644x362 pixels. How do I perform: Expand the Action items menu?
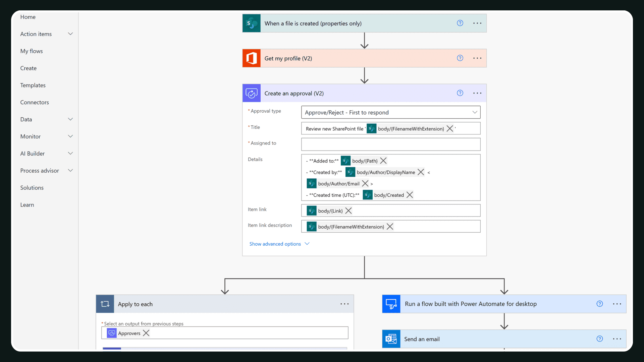coord(70,34)
